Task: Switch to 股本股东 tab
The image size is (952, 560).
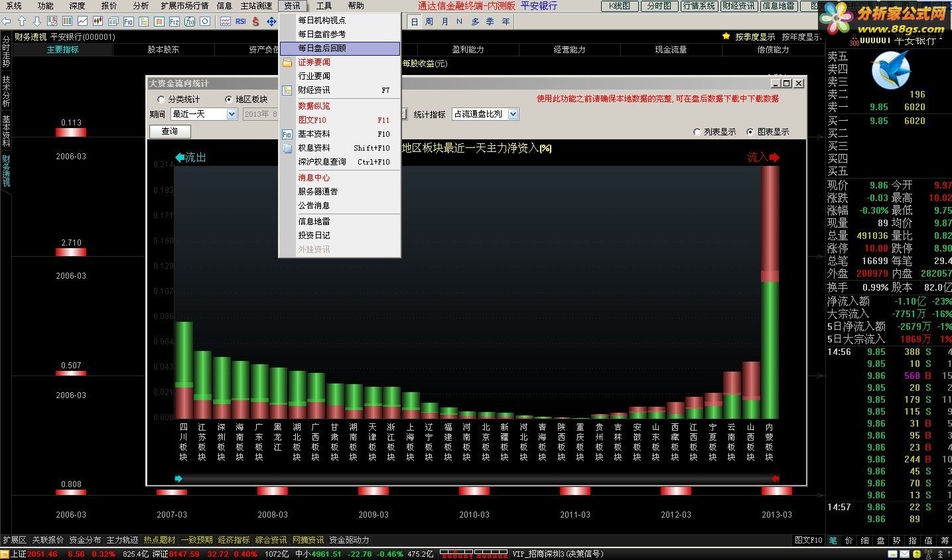Action: click(x=163, y=50)
